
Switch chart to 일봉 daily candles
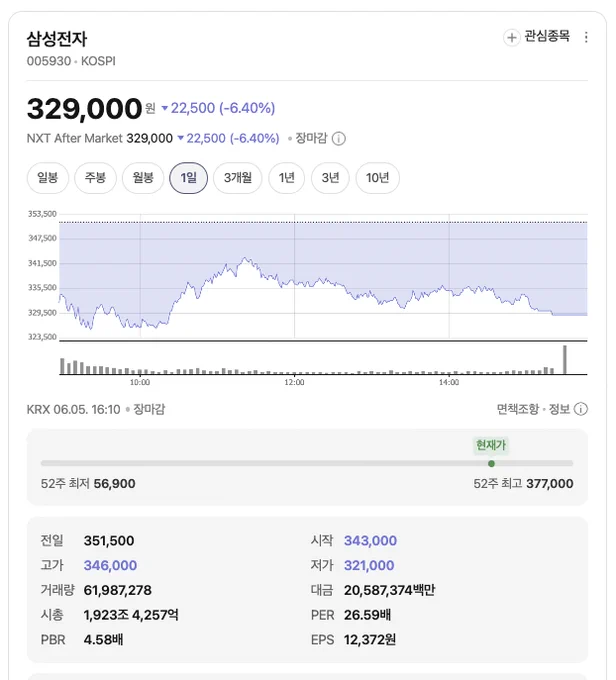pyautogui.click(x=48, y=178)
